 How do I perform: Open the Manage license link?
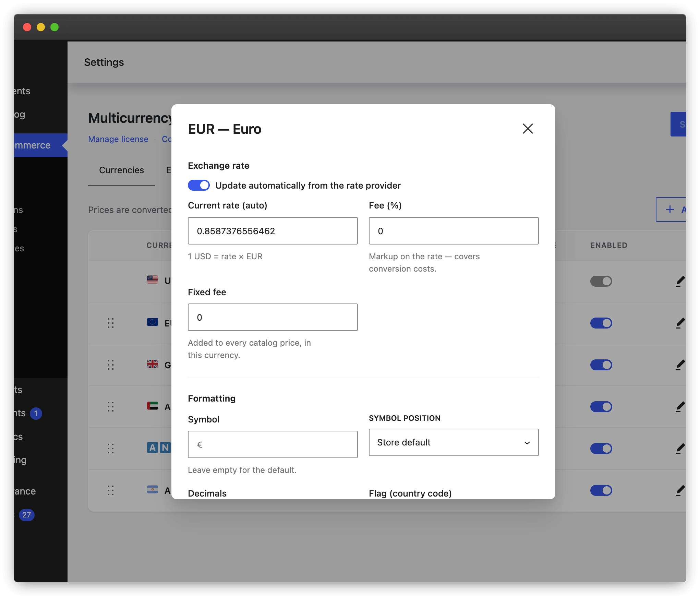click(x=118, y=139)
